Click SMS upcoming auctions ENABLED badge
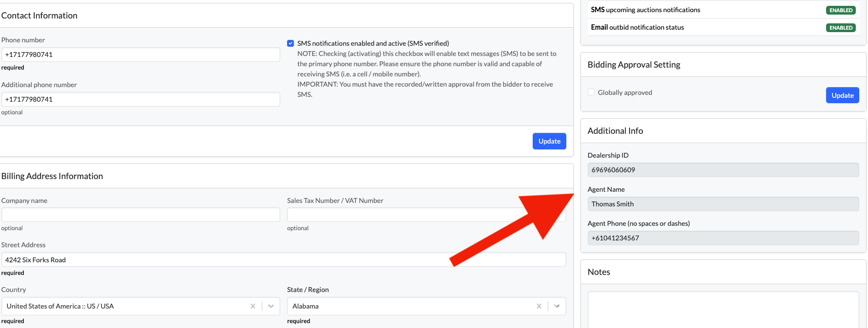The width and height of the screenshot is (868, 328). [841, 10]
